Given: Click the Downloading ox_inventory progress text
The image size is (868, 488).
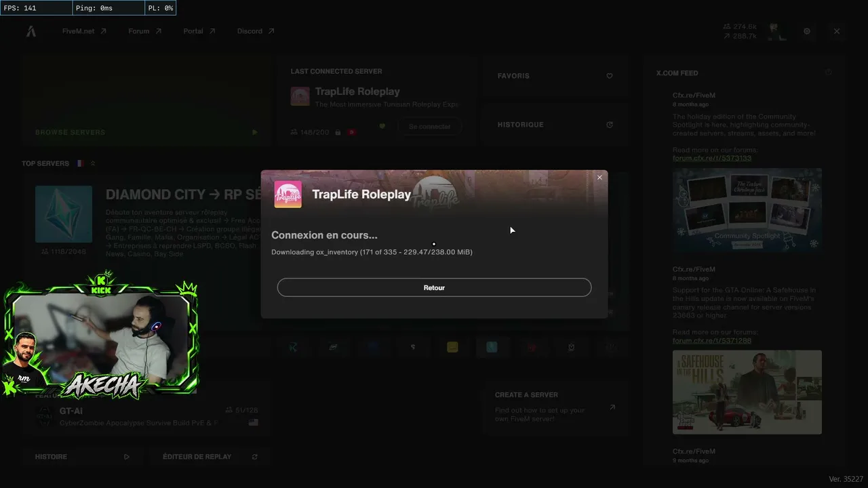Looking at the screenshot, I should pos(372,252).
